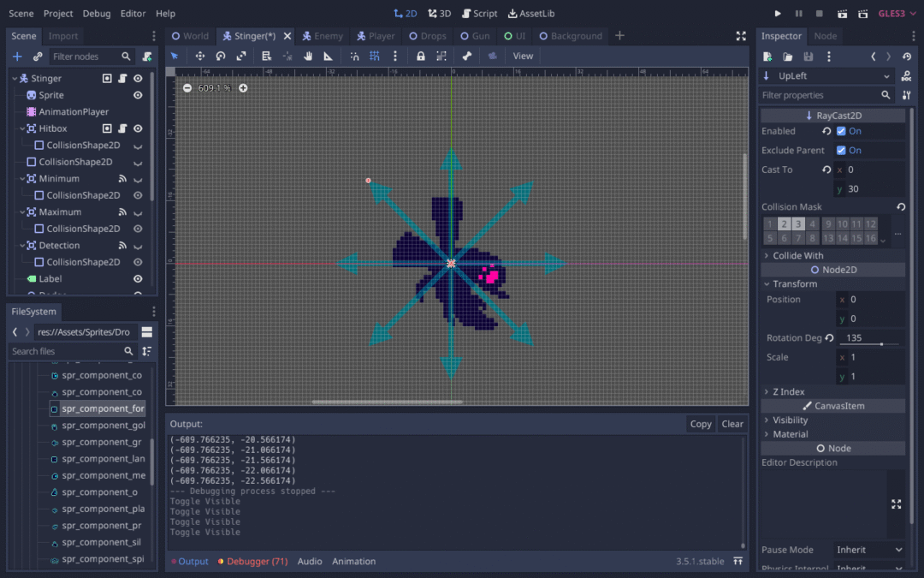Open the UpLeft node selector dropdown

click(826, 76)
